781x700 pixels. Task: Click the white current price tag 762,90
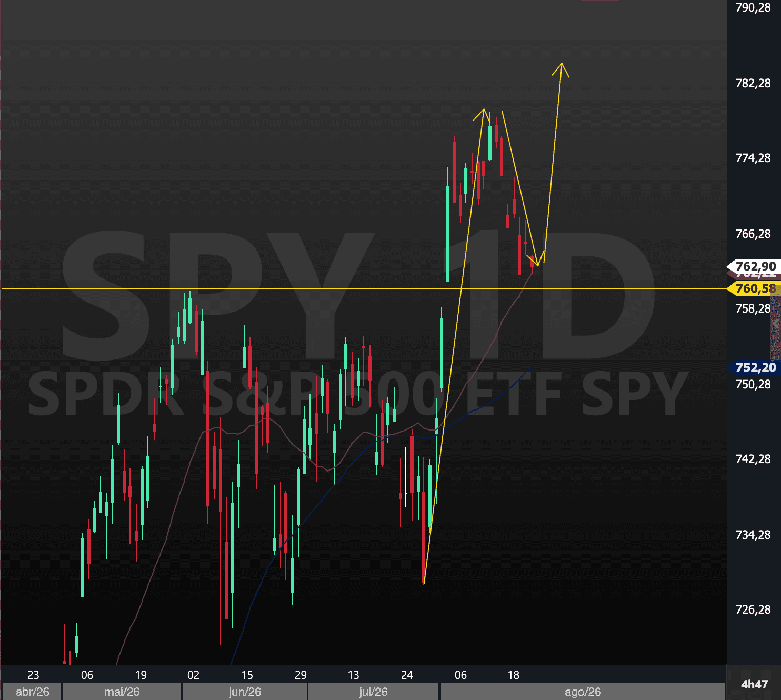click(x=753, y=266)
